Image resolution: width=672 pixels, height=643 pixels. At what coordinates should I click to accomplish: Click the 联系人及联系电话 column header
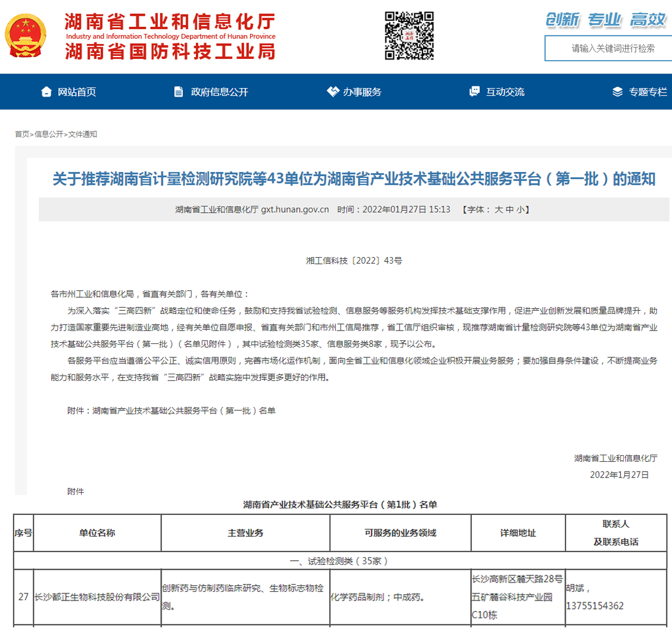coord(616,533)
